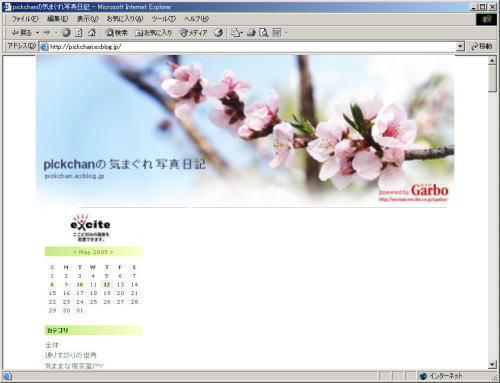The width and height of the screenshot is (500, 383).
Task: Click the pickchan blog title link
Action: (x=124, y=164)
